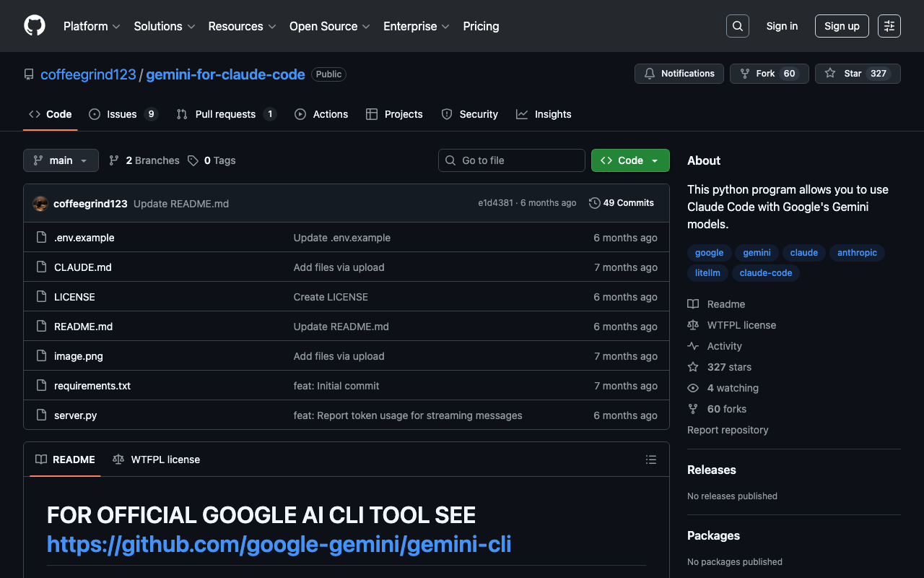Expand the Platform menu in header

tap(92, 26)
